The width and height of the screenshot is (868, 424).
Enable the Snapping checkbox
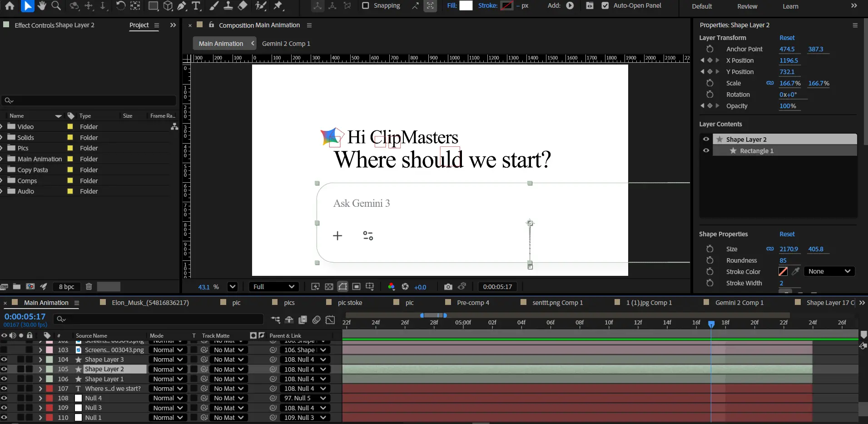pos(366,6)
